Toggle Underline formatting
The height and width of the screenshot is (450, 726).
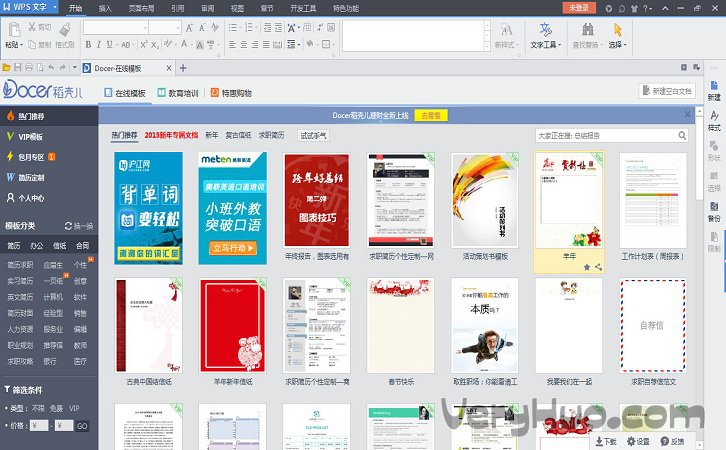[110, 44]
